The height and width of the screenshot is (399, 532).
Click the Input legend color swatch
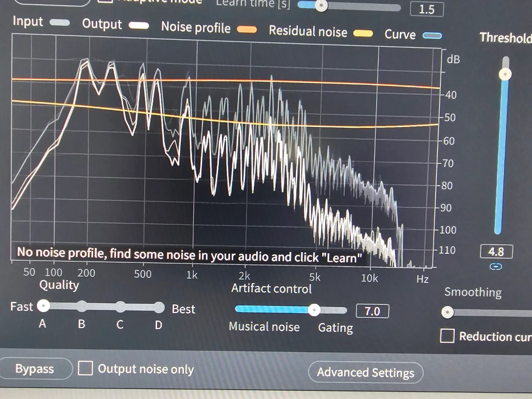coord(60,23)
